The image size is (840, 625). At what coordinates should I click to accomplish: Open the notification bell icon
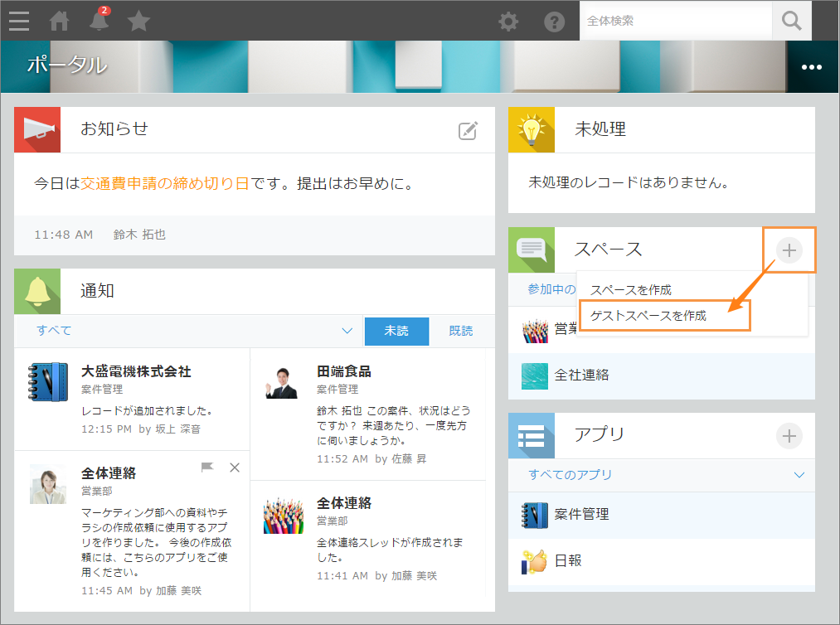point(99,22)
